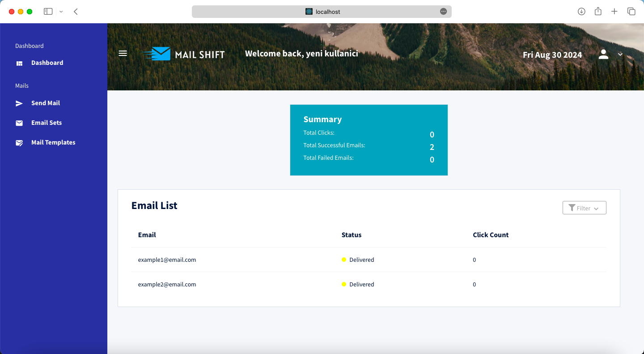The image size is (644, 354).
Task: Click the Delivered status dot for example1@email.com
Action: [x=343, y=260]
